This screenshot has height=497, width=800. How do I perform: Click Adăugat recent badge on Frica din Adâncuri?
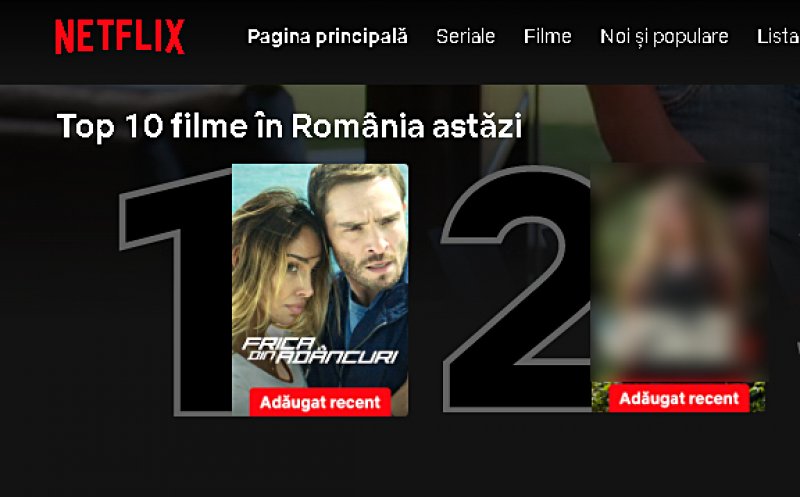320,402
